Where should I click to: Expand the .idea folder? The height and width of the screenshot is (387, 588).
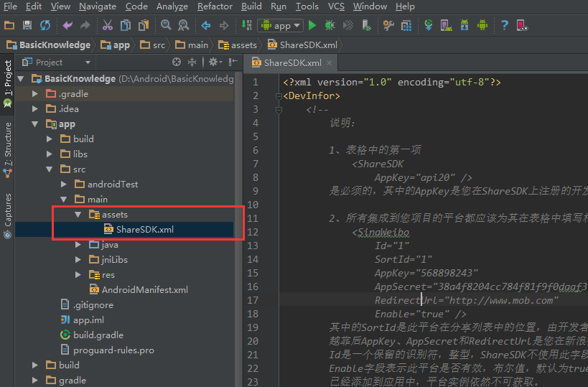coord(35,108)
